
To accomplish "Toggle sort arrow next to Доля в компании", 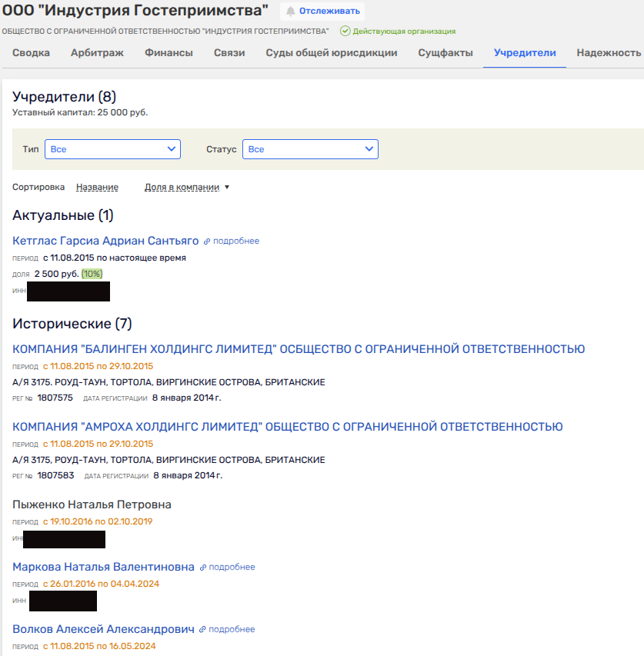I will coord(227,188).
